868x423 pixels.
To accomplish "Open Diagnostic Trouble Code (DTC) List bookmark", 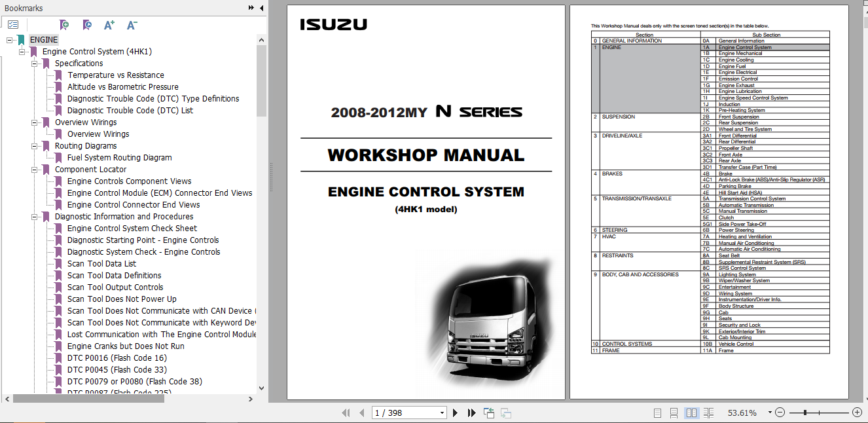I will (130, 111).
